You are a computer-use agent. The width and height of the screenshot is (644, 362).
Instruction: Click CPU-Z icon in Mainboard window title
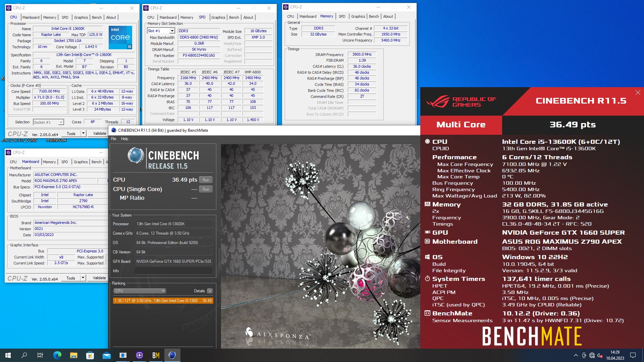tap(9, 152)
